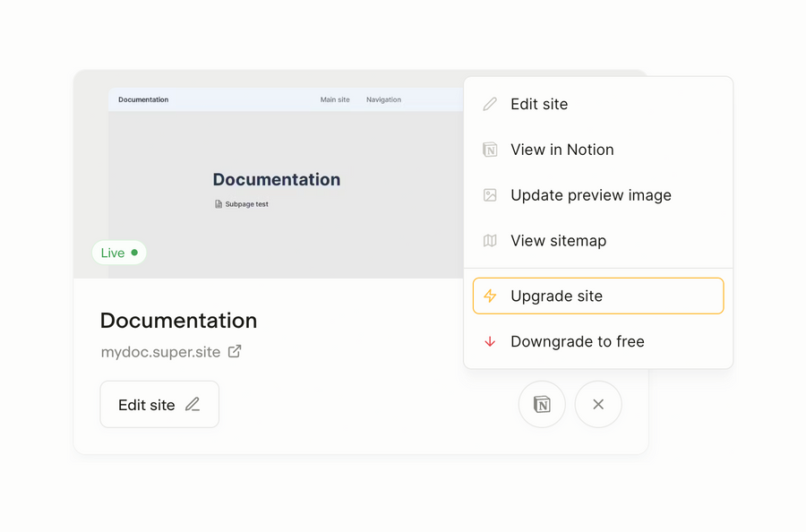Click the image icon for Update preview image
806x532 pixels.
489,195
